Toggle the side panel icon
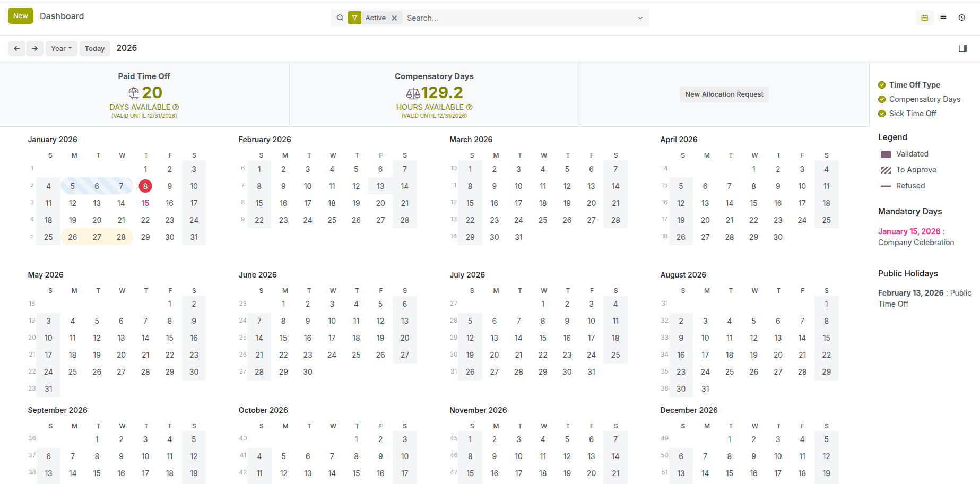This screenshot has width=980, height=484. tap(963, 48)
